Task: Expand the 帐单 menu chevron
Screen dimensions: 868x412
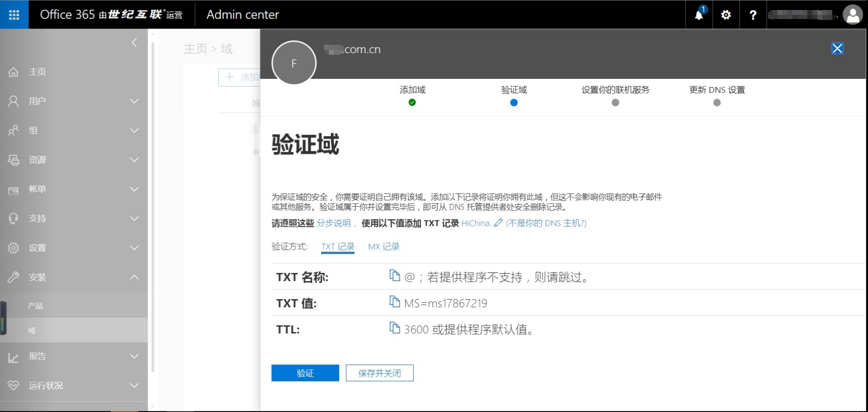Action: coord(134,189)
